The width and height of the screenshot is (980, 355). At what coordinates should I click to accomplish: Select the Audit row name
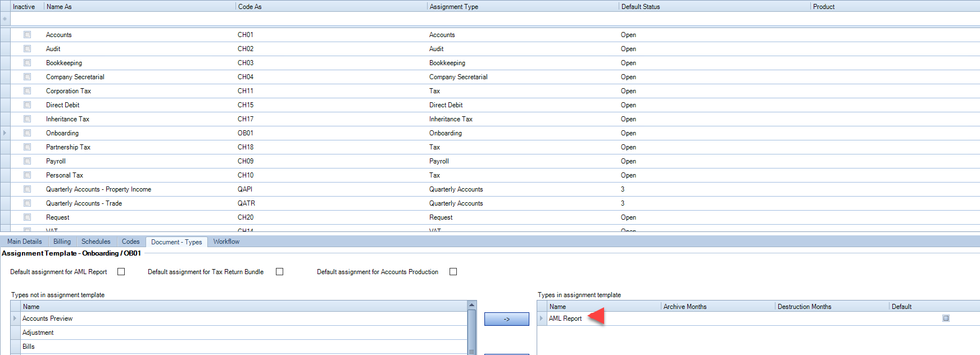tap(53, 49)
